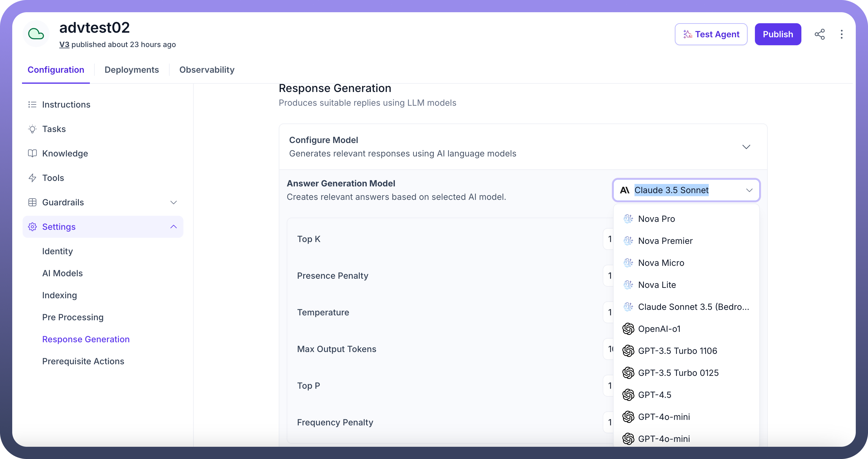868x459 pixels.
Task: Click the Test Agent button
Action: (711, 34)
